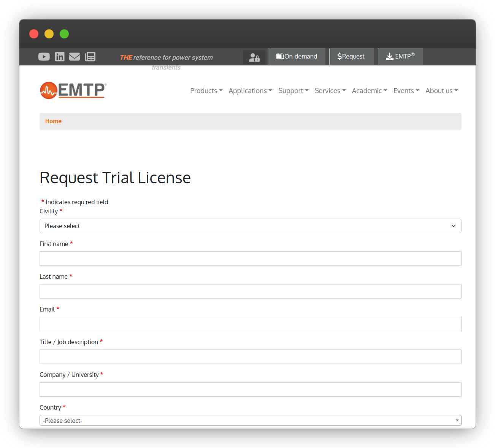Image resolution: width=495 pixels, height=448 pixels.
Task: Open the YouTube channel icon
Action: tap(44, 57)
